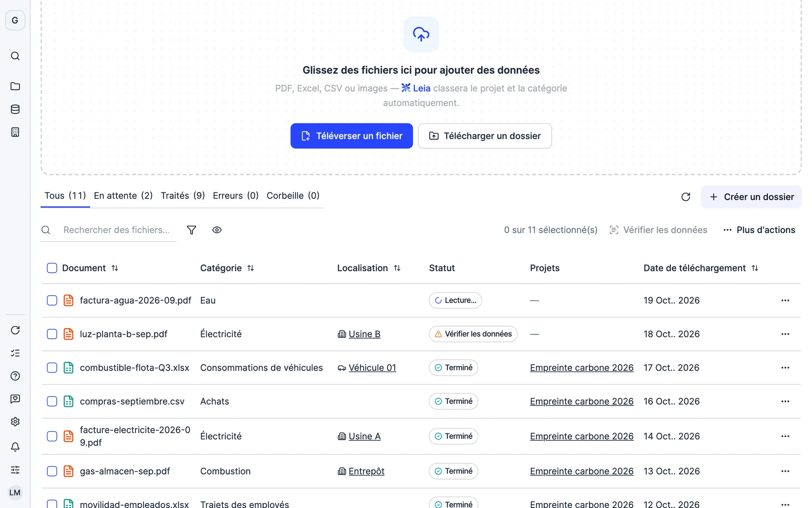Sort by the Document column

(115, 268)
